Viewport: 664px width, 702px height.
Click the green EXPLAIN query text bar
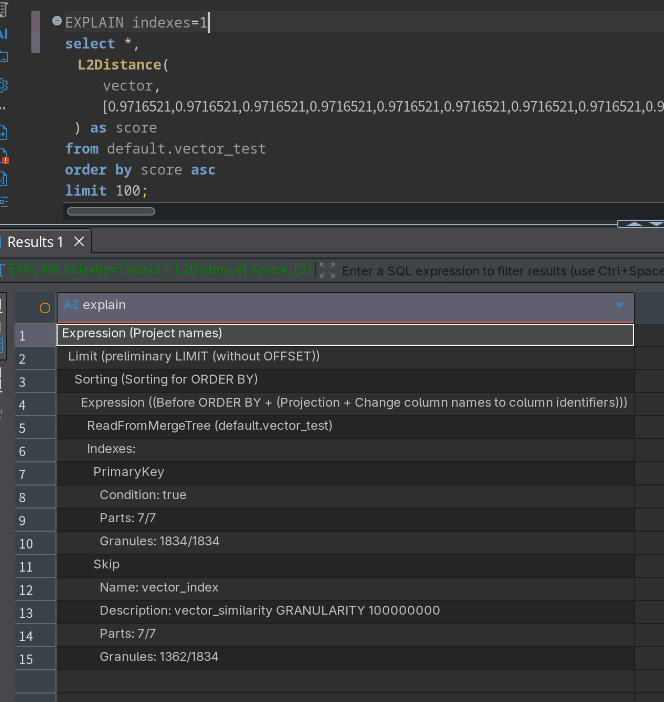[x=160, y=270]
